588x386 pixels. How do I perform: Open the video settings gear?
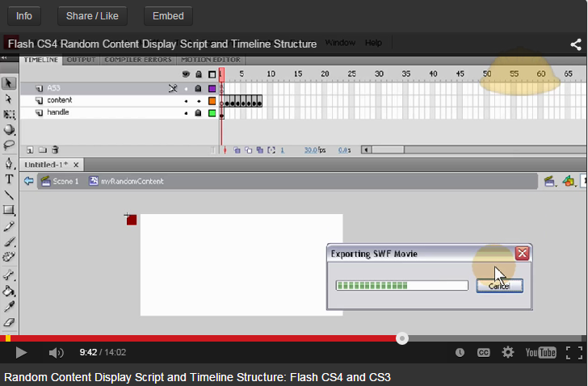[508, 352]
